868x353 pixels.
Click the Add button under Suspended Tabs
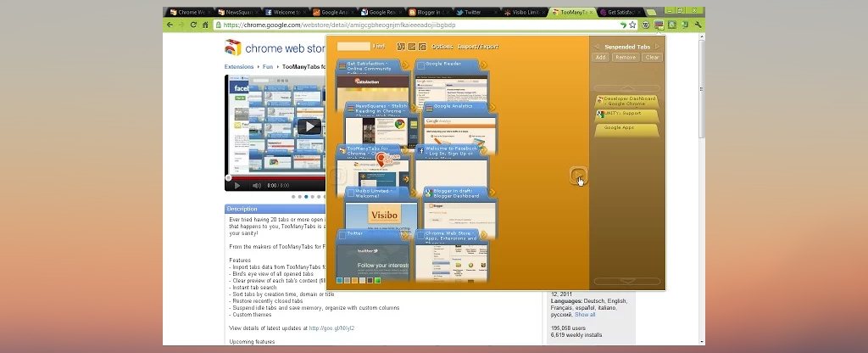(x=600, y=57)
